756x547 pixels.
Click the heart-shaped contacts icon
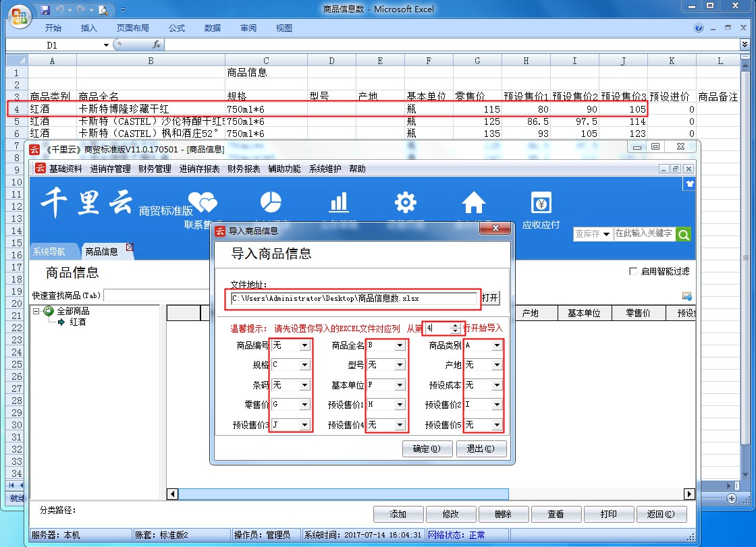[202, 202]
